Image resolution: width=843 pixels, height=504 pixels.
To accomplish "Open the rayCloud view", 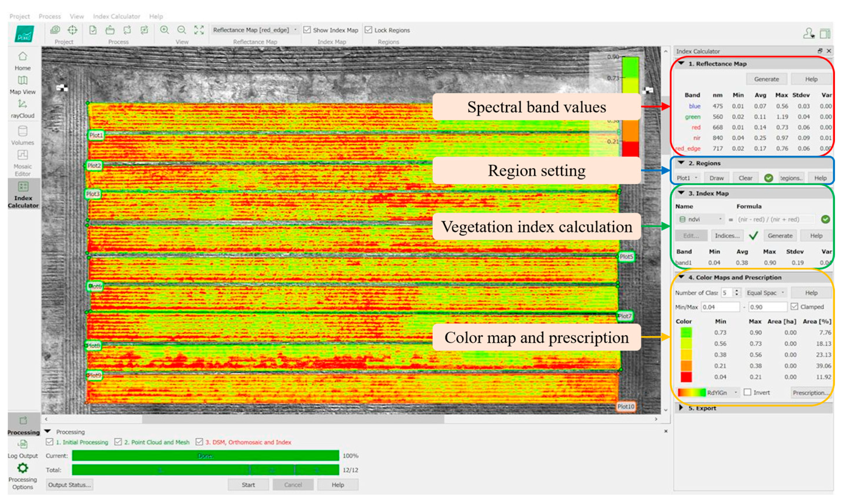I will point(22,109).
